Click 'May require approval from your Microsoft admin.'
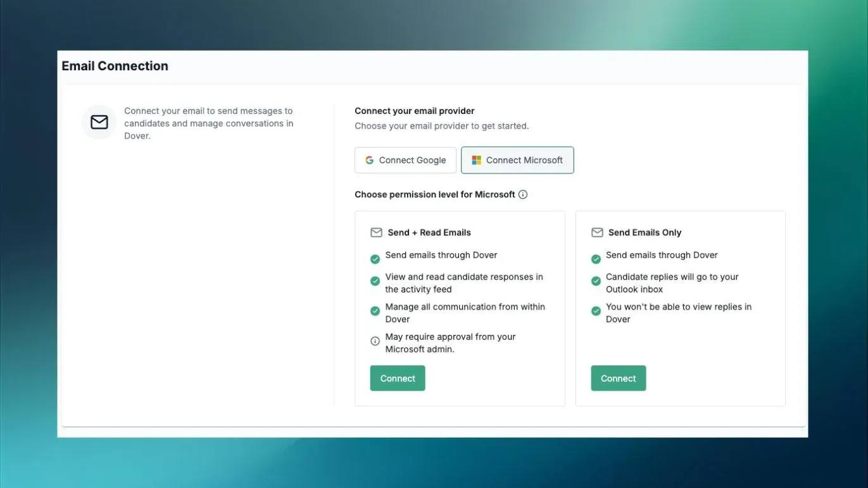 click(x=451, y=343)
